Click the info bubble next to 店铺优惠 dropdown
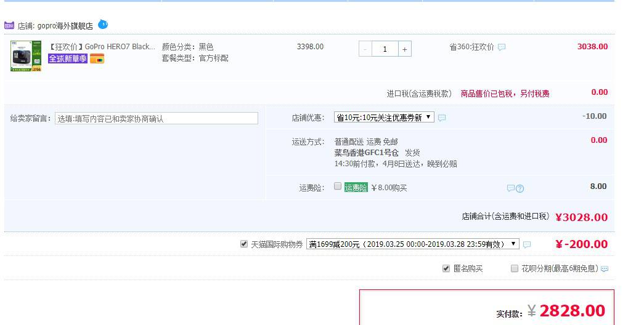Image resolution: width=644 pixels, height=325 pixels. pyautogui.click(x=441, y=118)
